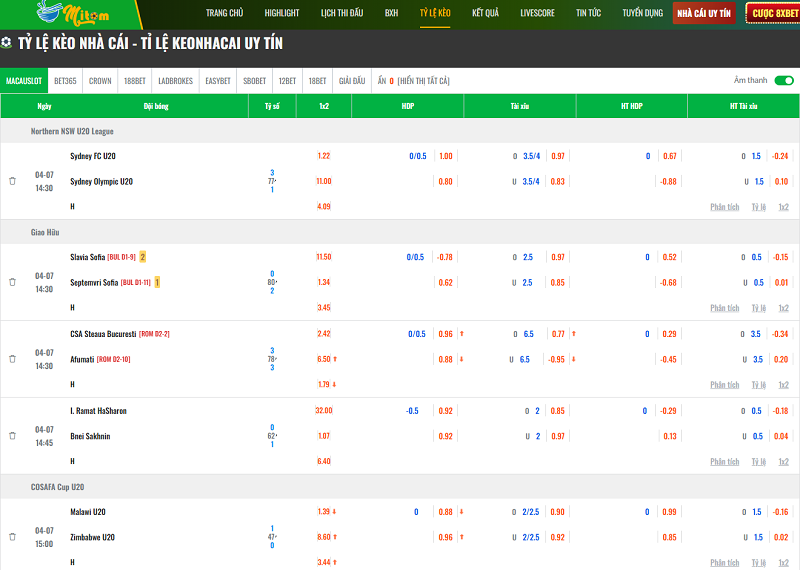This screenshot has height=570, width=800.
Task: Open Tỷ lệ for Sydney FC U20
Action: (759, 207)
